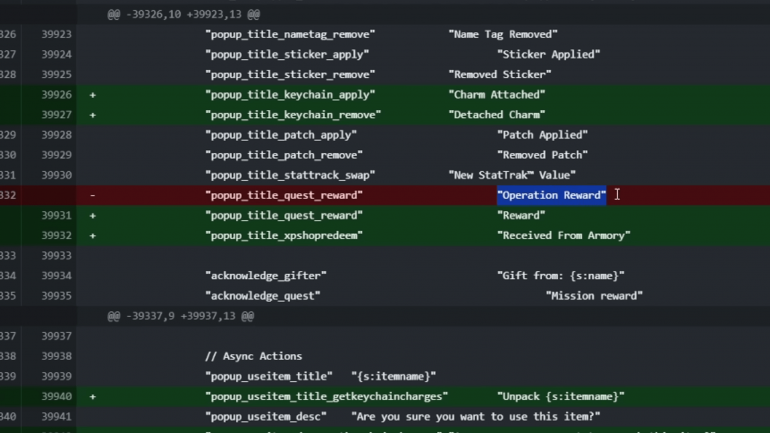
Task: Click the minus marker on the removed line
Action: point(93,195)
